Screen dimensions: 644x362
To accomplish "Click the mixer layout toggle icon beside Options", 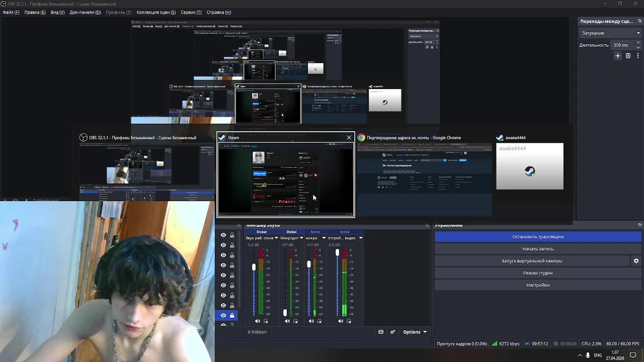I will click(x=381, y=332).
